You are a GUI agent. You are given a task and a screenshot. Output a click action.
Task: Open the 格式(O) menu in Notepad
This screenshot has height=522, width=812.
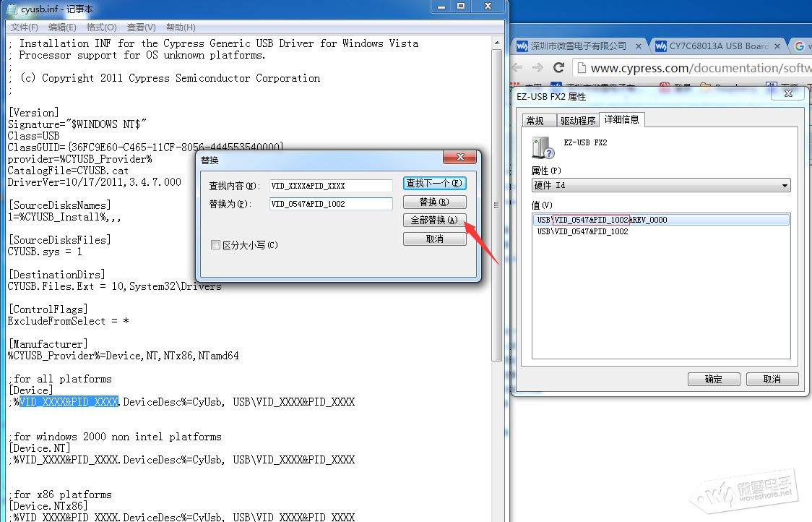click(101, 27)
